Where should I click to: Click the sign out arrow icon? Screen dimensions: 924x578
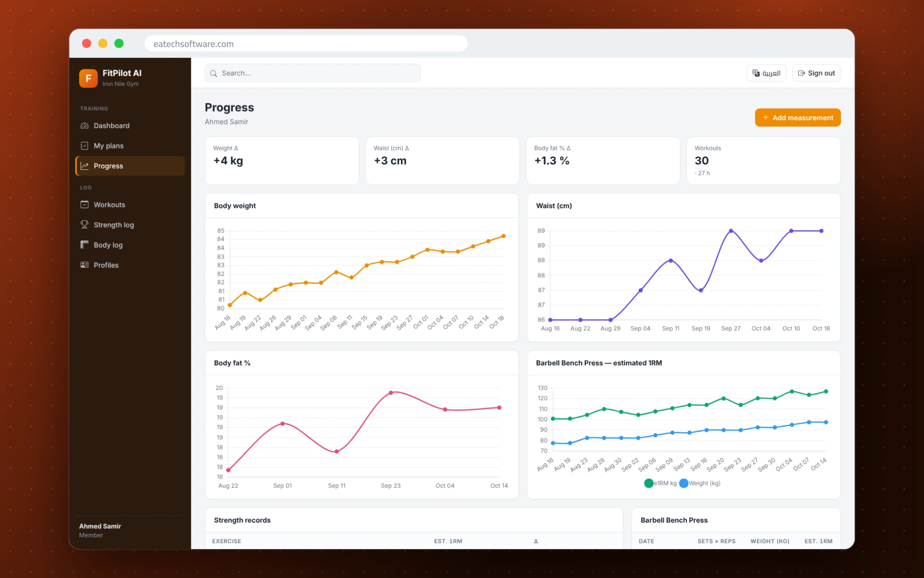click(x=802, y=73)
